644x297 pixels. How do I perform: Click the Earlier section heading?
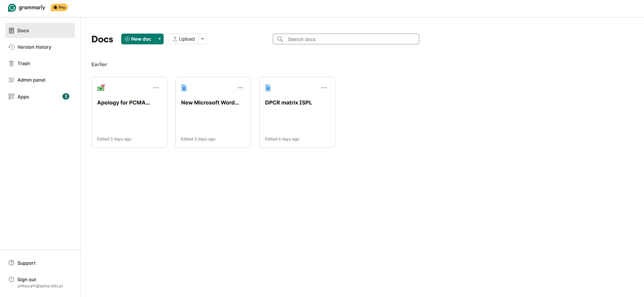(99, 64)
